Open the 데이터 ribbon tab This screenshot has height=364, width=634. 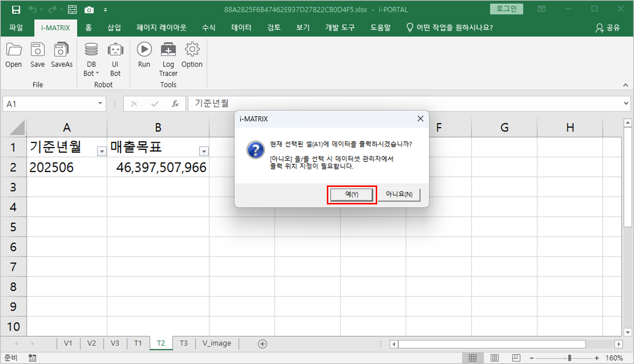(x=241, y=28)
